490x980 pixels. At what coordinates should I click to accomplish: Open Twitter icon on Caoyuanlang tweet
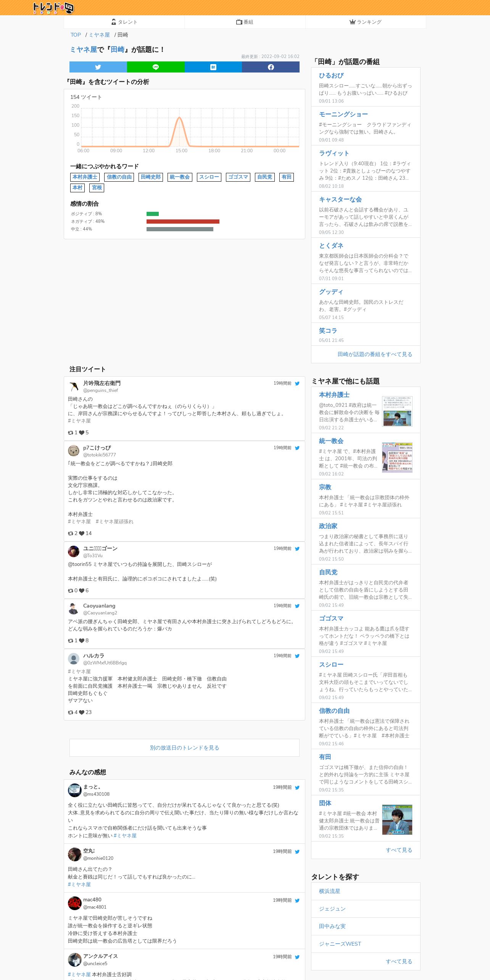point(297,606)
